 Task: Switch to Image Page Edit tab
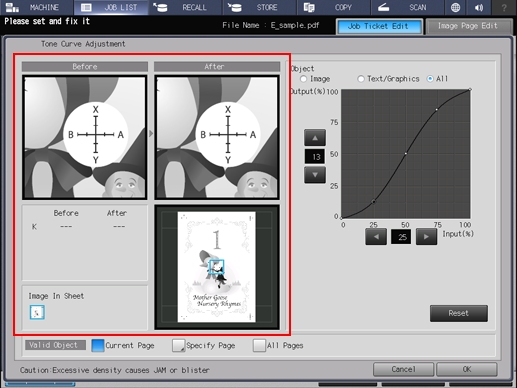coord(469,26)
